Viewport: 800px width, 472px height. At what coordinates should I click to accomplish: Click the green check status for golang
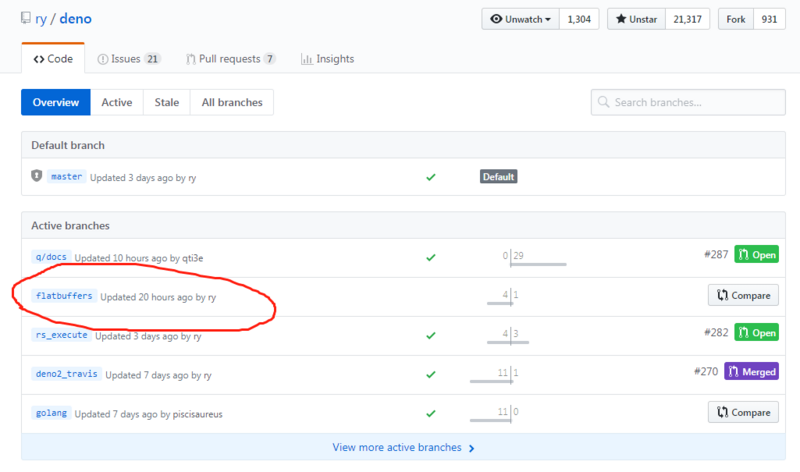431,413
